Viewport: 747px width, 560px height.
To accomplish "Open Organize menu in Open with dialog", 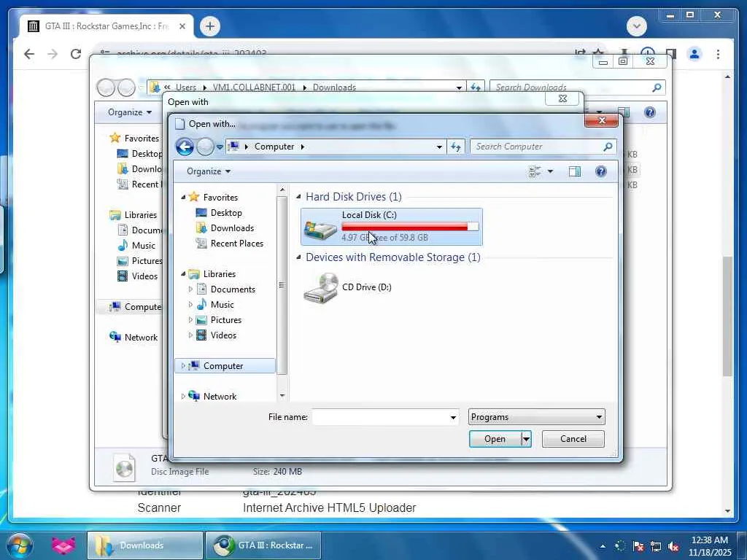I will 209,171.
